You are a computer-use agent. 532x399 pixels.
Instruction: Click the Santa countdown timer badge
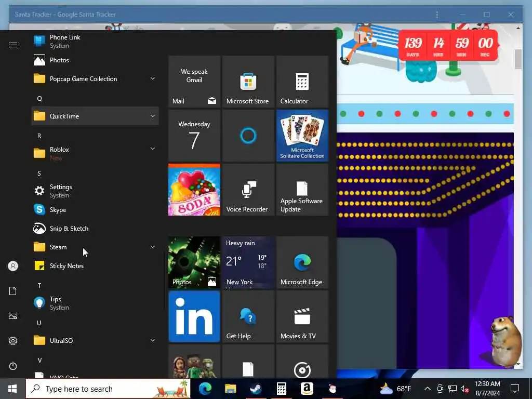tap(449, 45)
